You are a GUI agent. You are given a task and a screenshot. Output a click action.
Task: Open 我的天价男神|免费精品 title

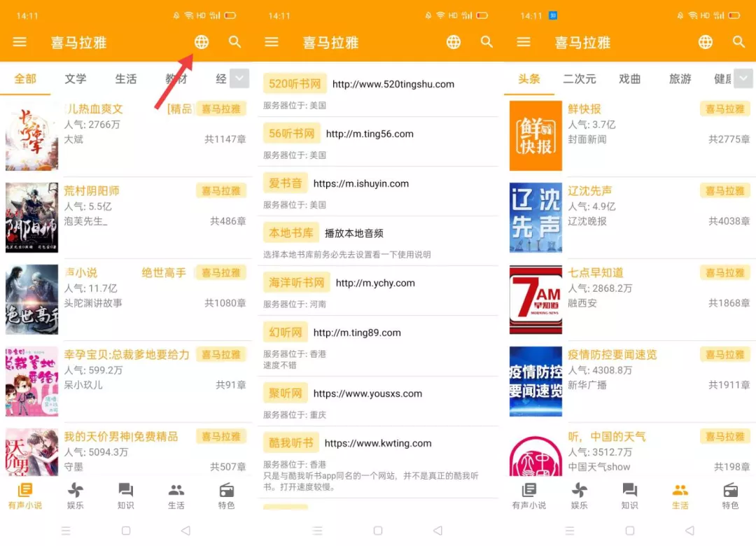(121, 437)
